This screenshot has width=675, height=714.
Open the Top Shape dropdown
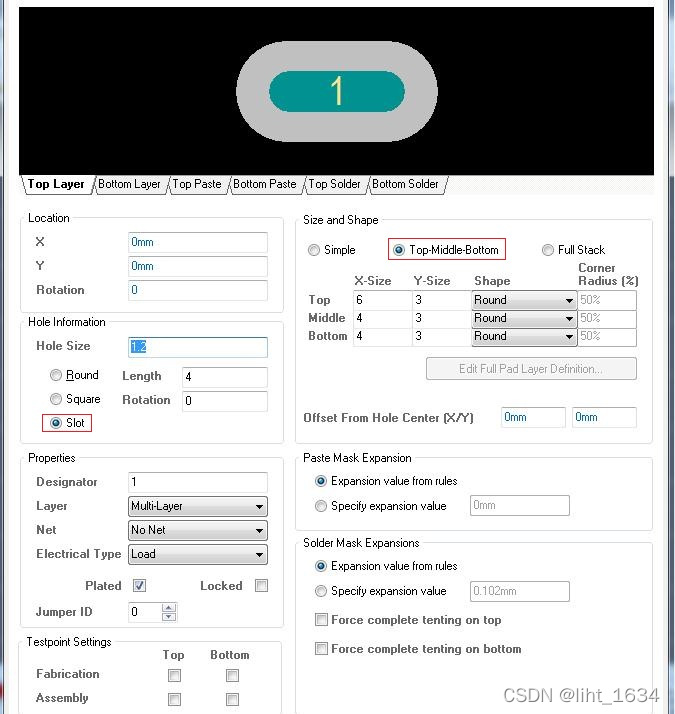[524, 300]
